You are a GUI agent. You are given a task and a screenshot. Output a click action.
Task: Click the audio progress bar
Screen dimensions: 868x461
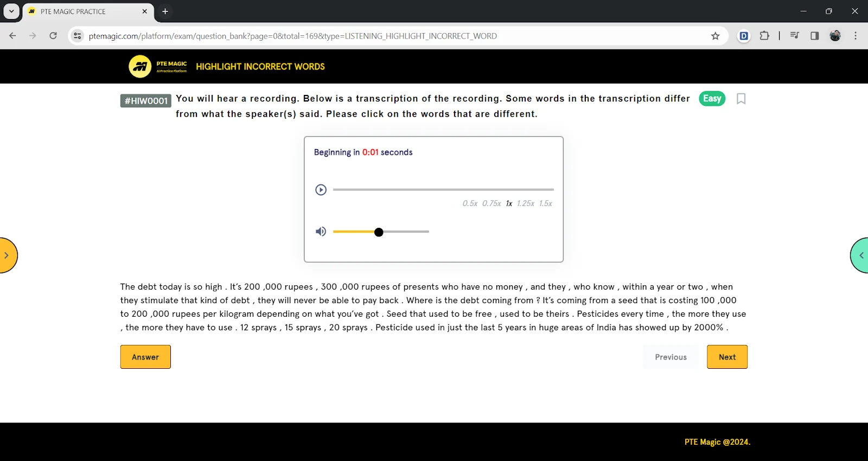coord(443,190)
